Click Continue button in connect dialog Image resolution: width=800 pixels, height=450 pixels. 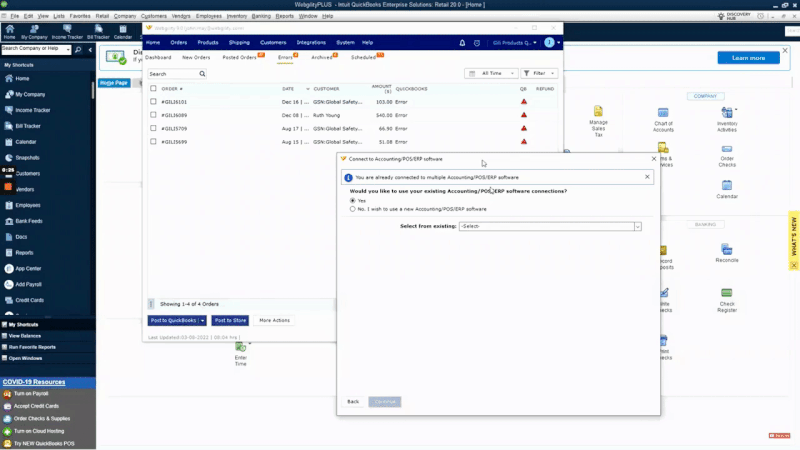385,402
